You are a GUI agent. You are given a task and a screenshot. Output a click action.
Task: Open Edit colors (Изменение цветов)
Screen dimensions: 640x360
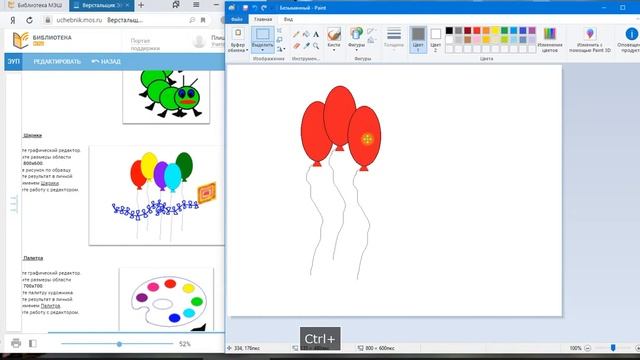pos(550,40)
